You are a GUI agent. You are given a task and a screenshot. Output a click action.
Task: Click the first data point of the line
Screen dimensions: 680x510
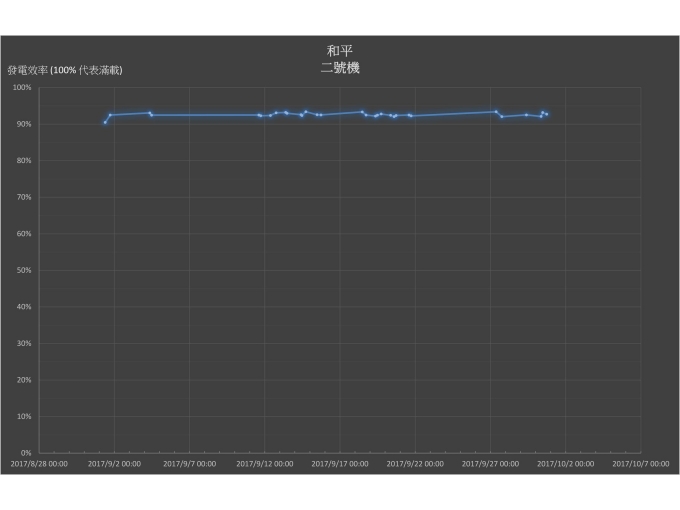point(105,123)
